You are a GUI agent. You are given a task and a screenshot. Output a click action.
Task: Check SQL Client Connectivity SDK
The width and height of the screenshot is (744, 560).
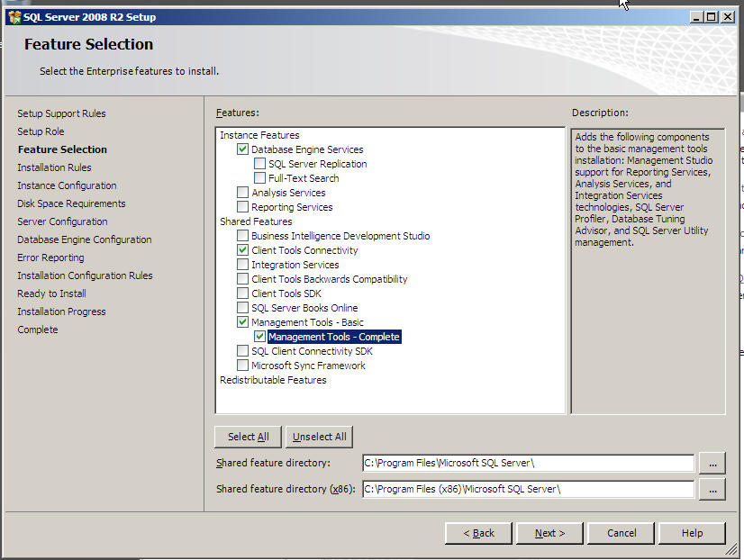coord(242,351)
